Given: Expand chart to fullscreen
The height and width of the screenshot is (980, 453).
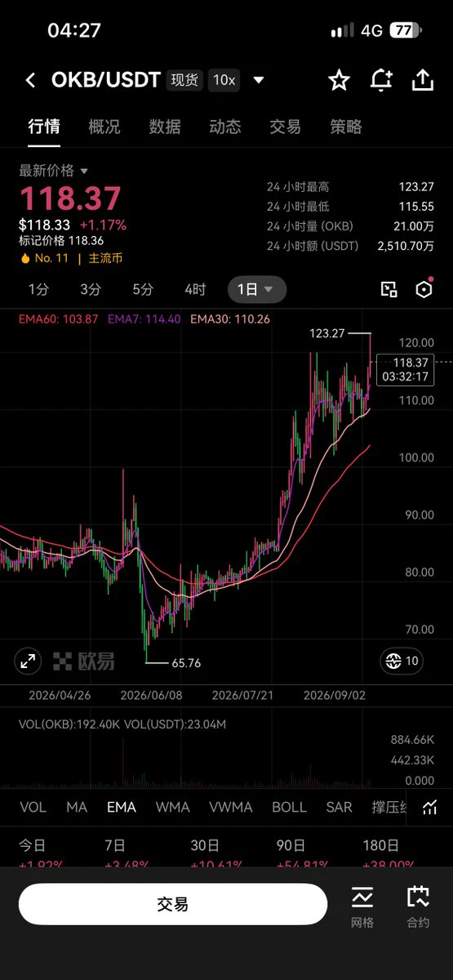Looking at the screenshot, I should coord(29,661).
